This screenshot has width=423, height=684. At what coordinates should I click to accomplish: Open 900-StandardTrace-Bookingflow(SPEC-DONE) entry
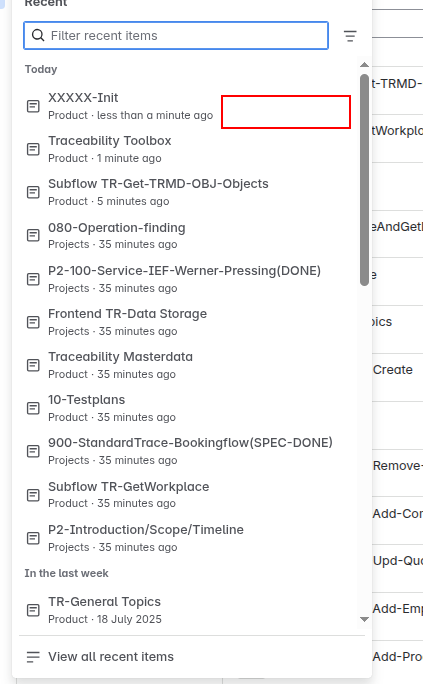[189, 451]
